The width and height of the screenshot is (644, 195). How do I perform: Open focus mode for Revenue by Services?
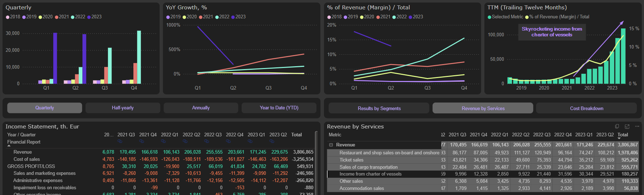tap(627, 126)
